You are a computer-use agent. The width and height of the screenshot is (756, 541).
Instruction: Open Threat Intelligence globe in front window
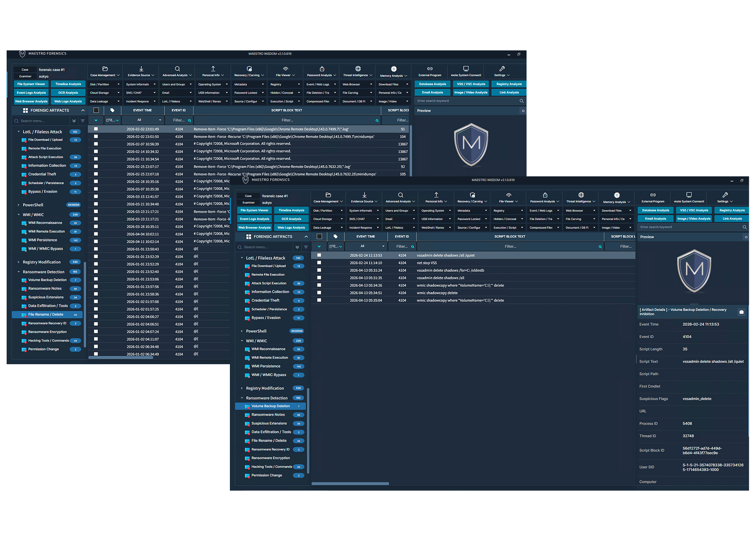[x=581, y=195]
